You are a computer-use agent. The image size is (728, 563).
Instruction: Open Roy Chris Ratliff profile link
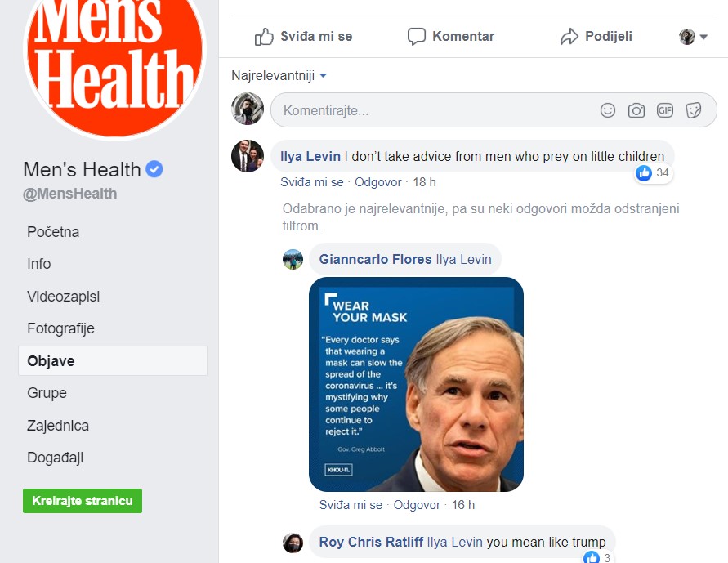(371, 542)
